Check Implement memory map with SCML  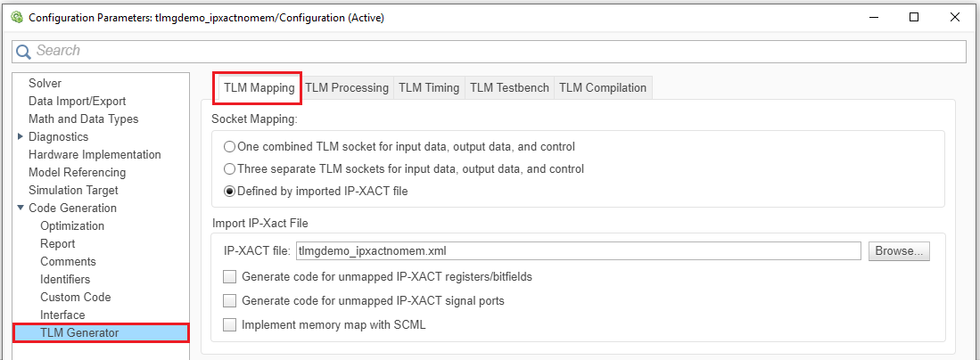[230, 325]
